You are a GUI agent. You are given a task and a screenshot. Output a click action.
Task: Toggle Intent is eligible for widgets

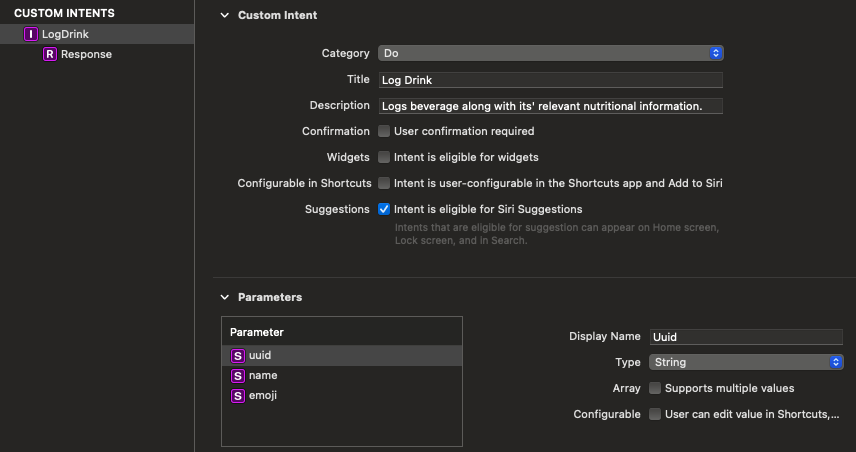(x=384, y=157)
